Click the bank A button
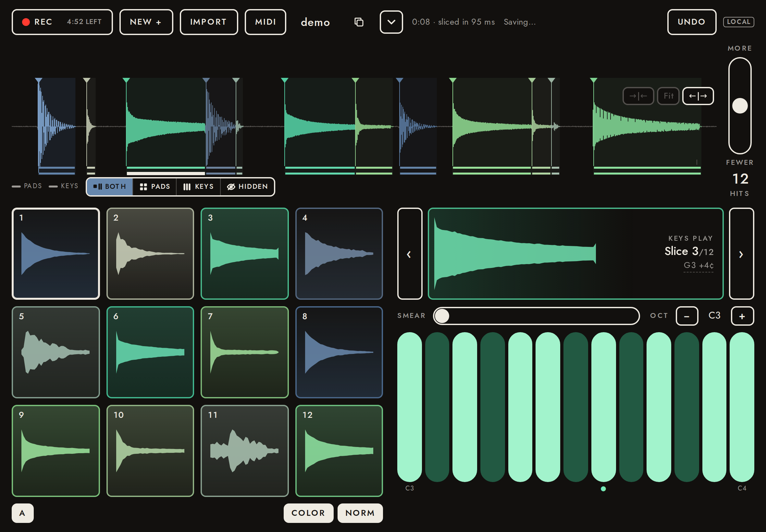This screenshot has width=766, height=532. 22,513
